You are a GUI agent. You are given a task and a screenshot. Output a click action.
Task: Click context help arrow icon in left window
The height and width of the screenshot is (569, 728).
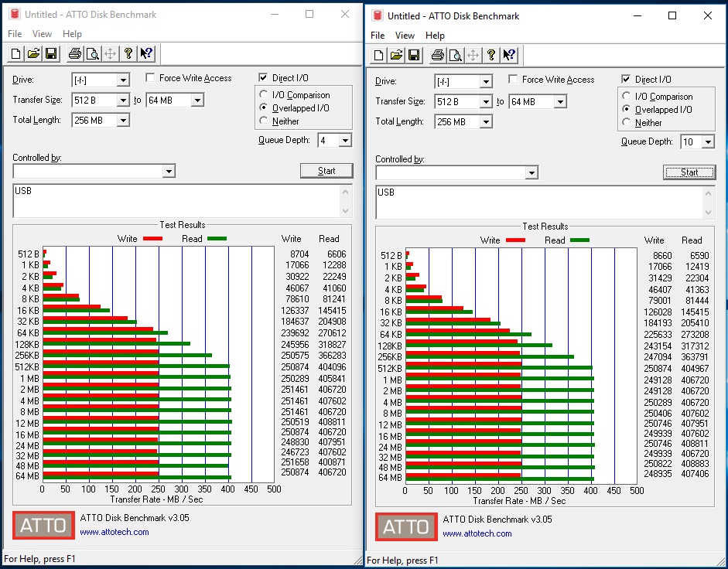(x=146, y=54)
